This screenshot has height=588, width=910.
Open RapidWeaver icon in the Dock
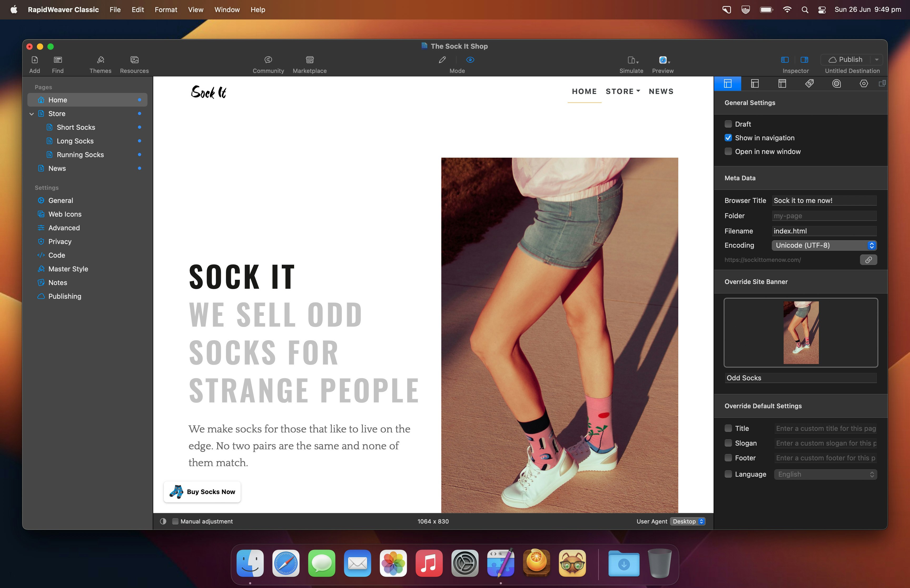point(501,563)
